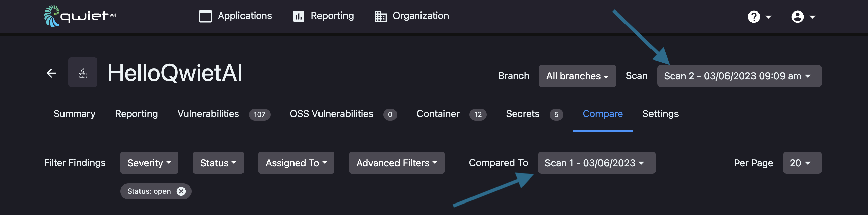Change the Per Page 20 dropdown

802,163
